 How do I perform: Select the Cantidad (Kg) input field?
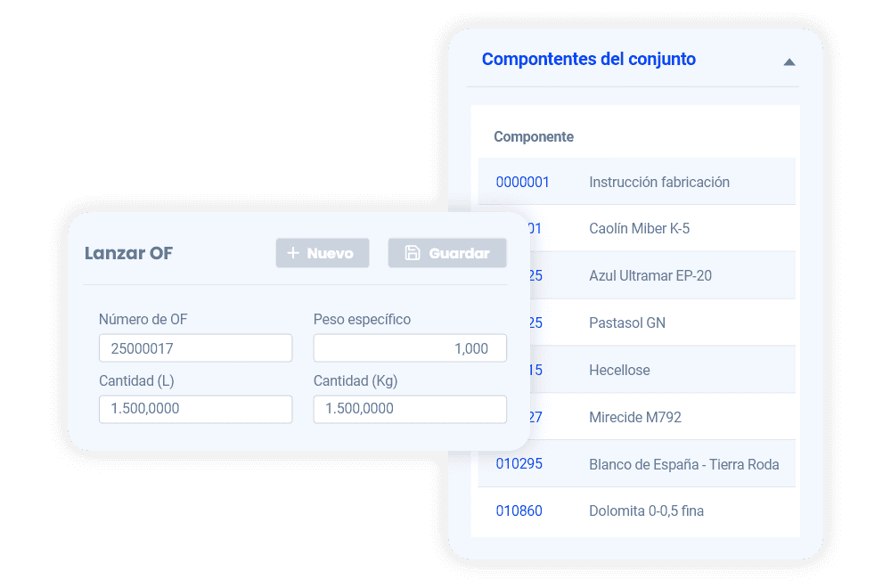(x=410, y=409)
